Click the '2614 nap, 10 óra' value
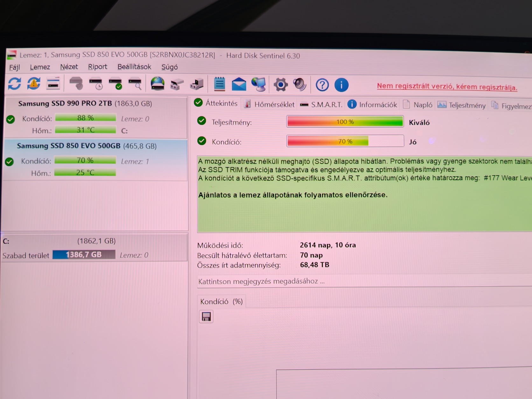The image size is (532, 399). 328,245
